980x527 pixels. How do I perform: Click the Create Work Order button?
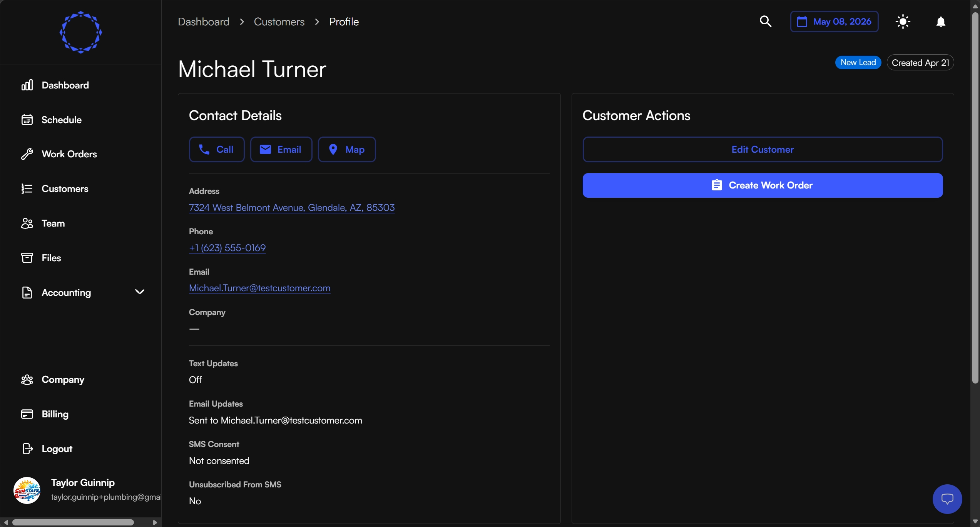[x=763, y=185]
